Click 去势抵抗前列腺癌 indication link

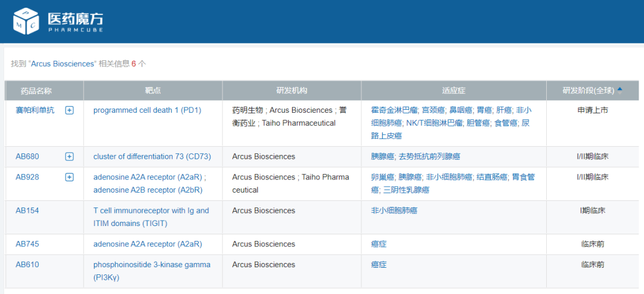point(429,156)
